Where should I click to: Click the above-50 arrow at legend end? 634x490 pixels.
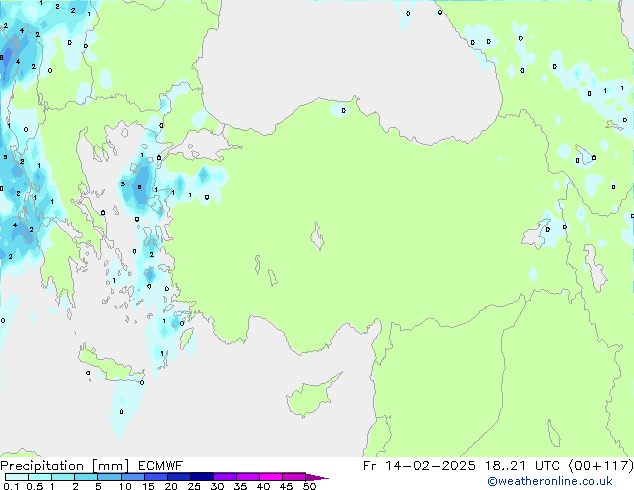[317, 477]
